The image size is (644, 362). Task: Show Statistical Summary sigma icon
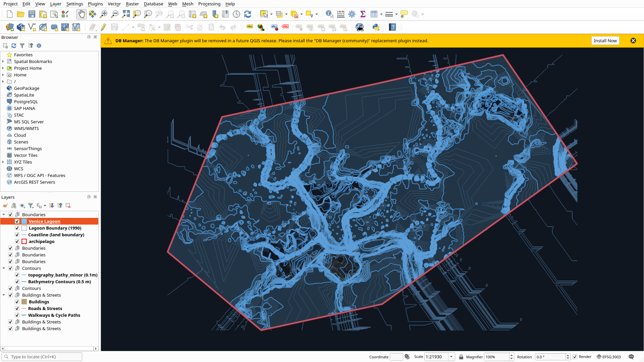[x=363, y=14]
